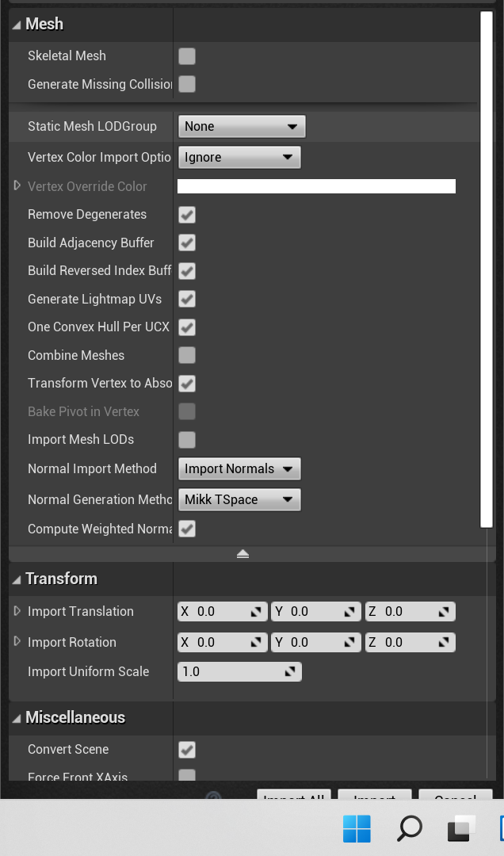The width and height of the screenshot is (504, 856).
Task: Open the Static Mesh LODGroup dropdown
Action: pos(241,127)
